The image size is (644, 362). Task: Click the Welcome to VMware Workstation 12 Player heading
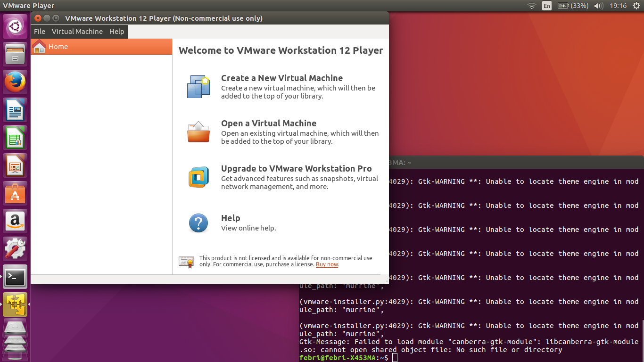point(281,50)
